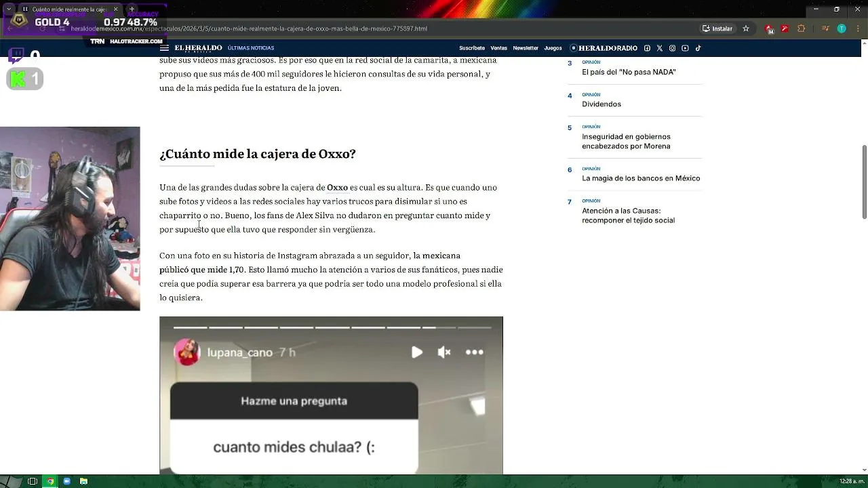Open 'Inseguridad en gobiernos encabezados por Morena'

coord(626,141)
